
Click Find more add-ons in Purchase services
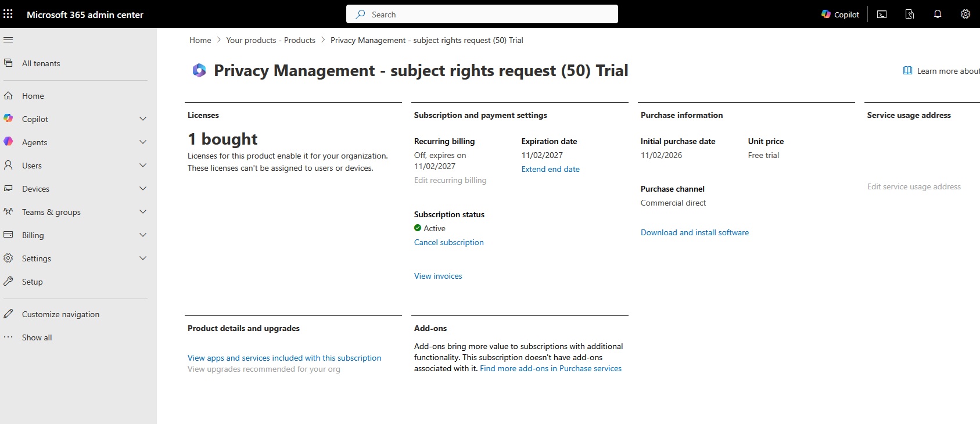coord(551,368)
